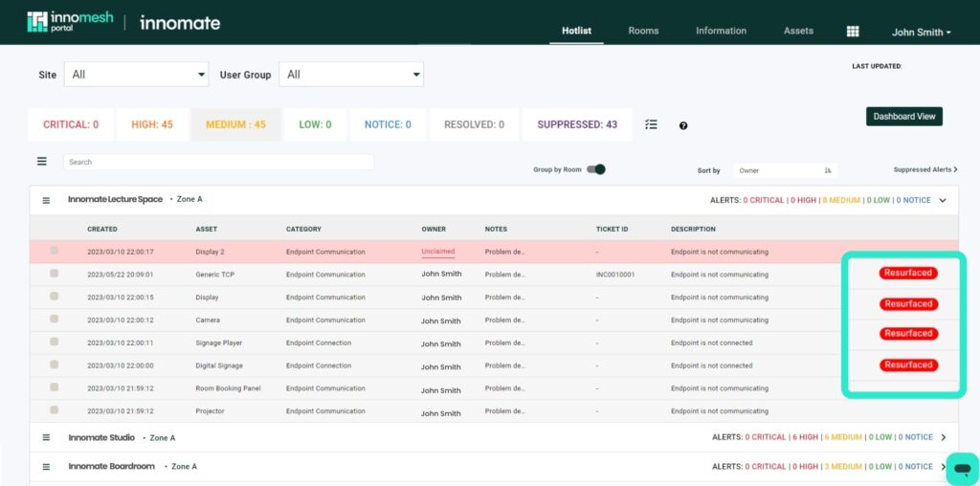The width and height of the screenshot is (980, 486).
Task: Show RESOLVED: 0 alerts
Action: coord(474,124)
